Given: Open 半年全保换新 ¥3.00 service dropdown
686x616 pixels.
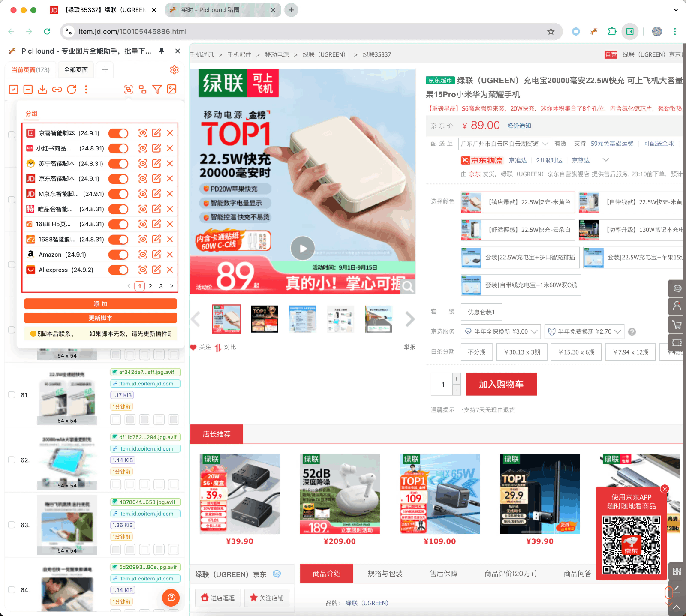Looking at the screenshot, I should tap(501, 331).
